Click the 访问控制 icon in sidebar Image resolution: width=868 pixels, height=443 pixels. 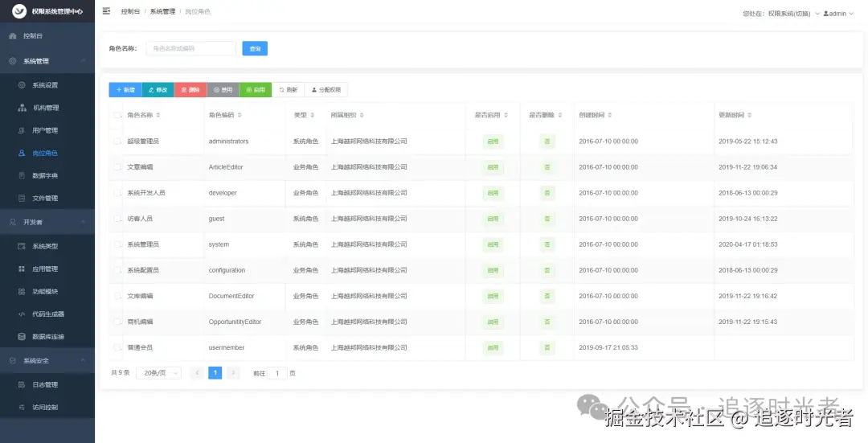(x=22, y=408)
